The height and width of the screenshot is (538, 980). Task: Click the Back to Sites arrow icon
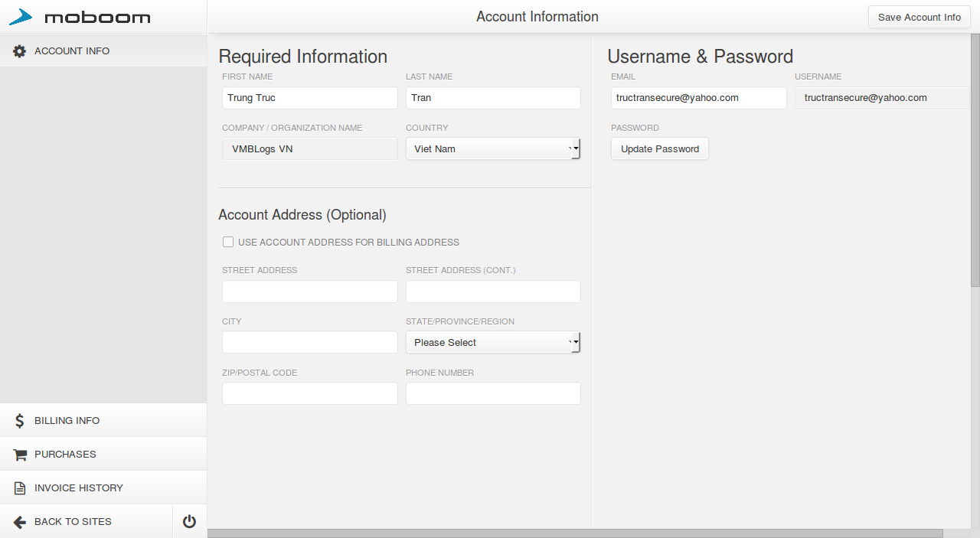(x=20, y=522)
